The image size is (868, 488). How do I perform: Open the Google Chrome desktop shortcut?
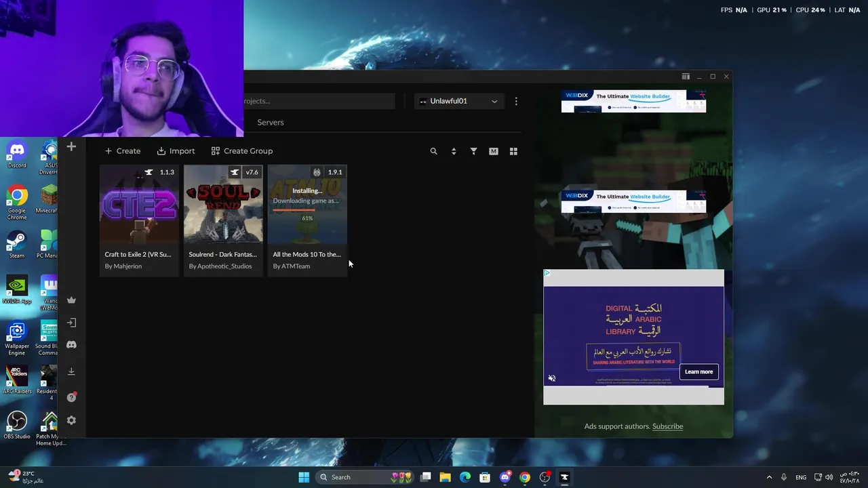(x=17, y=203)
